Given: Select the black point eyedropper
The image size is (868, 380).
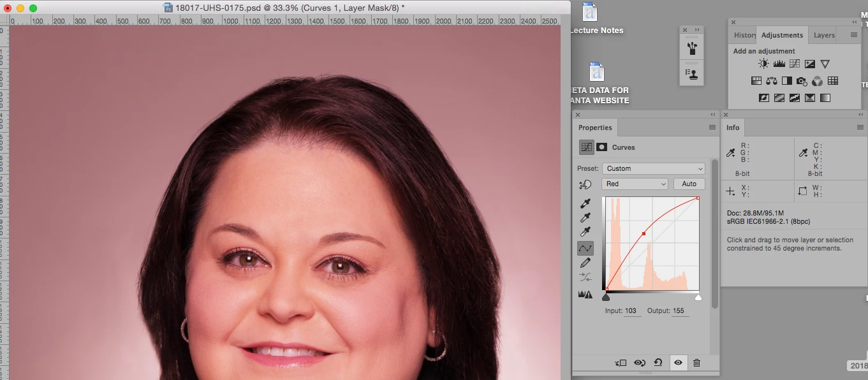Looking at the screenshot, I should (x=585, y=203).
